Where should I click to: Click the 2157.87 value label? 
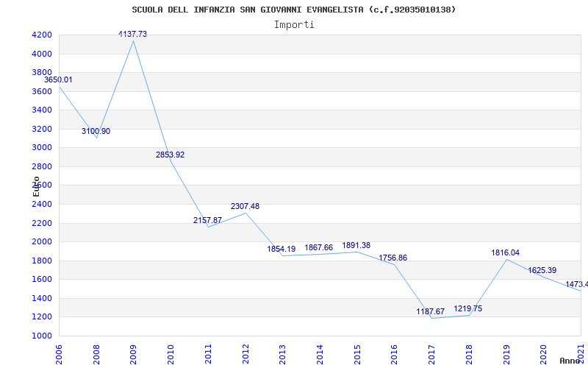[207, 220]
